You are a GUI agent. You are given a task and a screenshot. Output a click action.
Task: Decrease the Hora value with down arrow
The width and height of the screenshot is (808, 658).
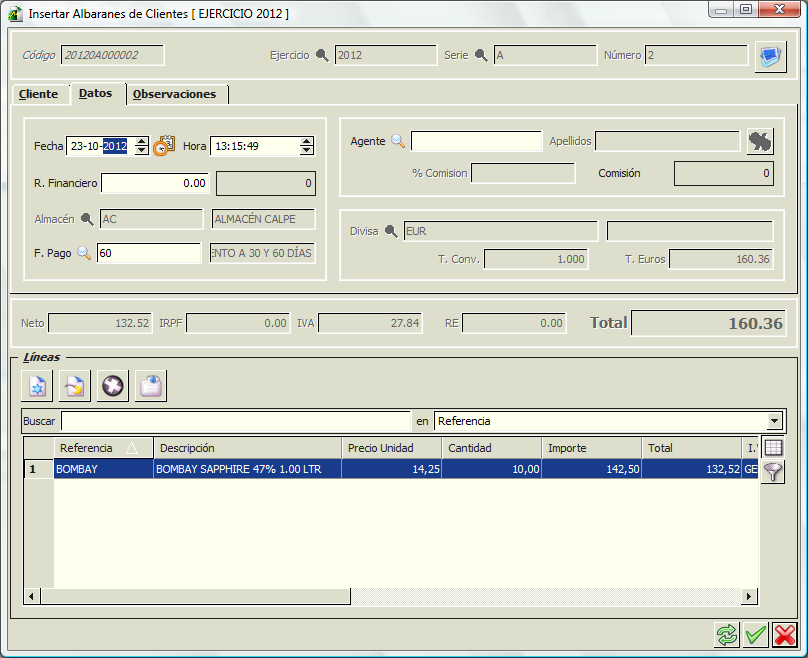click(307, 150)
